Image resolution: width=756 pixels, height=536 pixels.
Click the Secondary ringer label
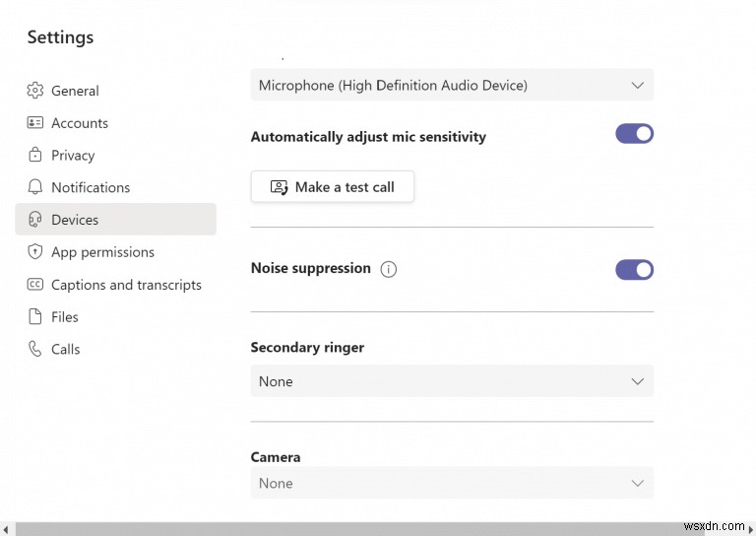pyautogui.click(x=307, y=348)
